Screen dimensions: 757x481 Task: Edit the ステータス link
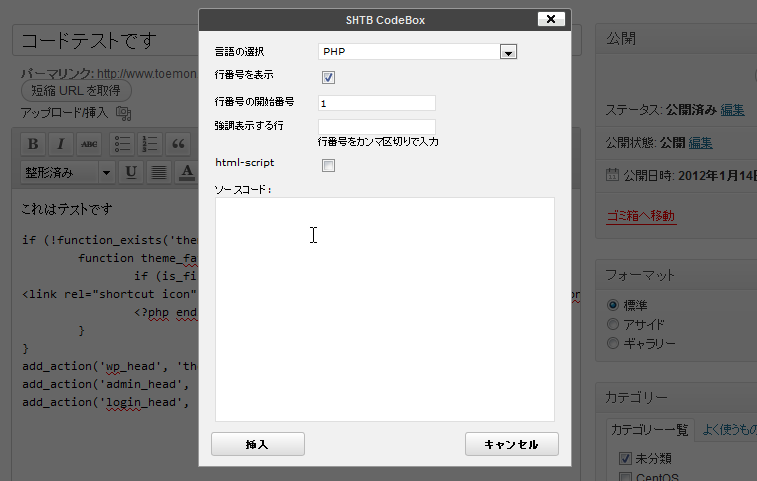(732, 110)
